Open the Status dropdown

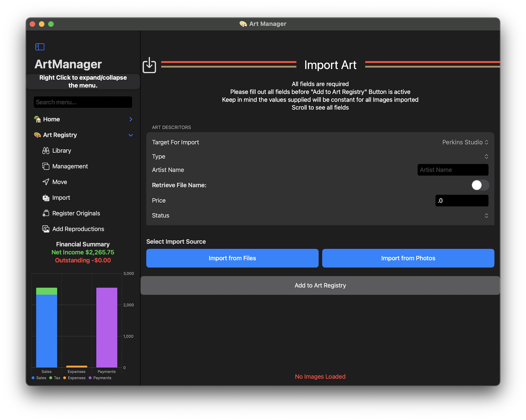[486, 215]
